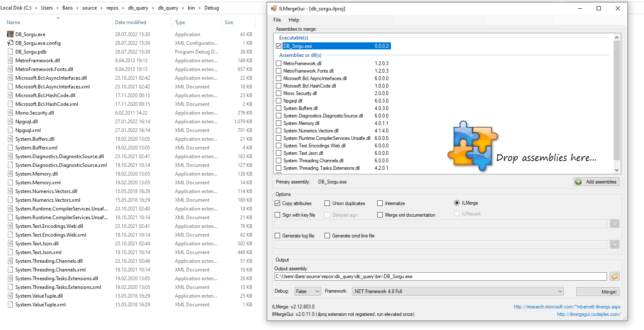Click the Npgsql.dll file icon in Explorer
Screen dimensions: 644x330
pos(10,121)
